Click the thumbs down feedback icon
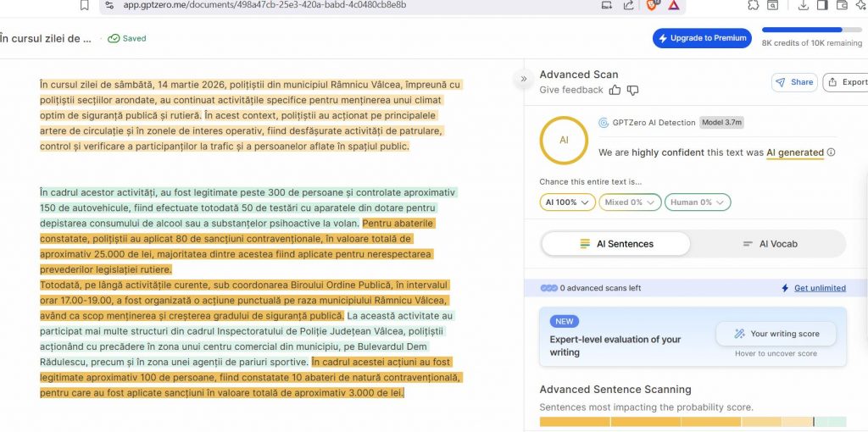Viewport: 868px width, 432px height. [x=632, y=90]
